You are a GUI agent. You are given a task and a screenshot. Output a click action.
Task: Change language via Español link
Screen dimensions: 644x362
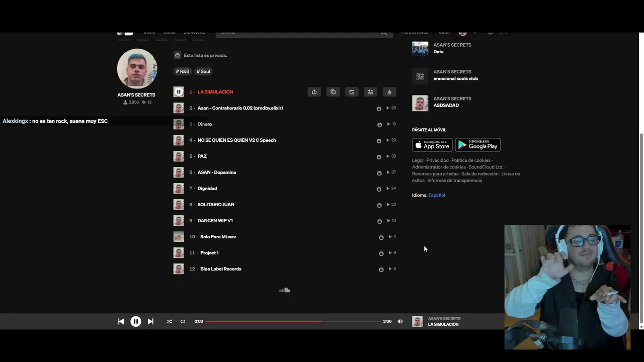tap(437, 195)
